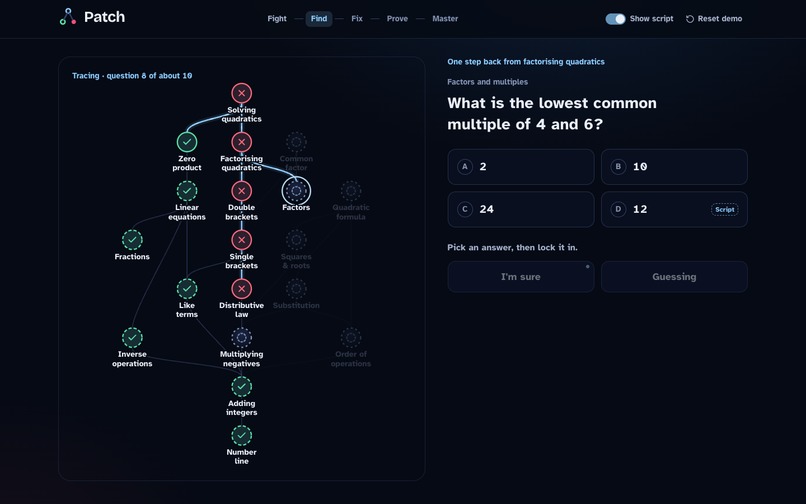The width and height of the screenshot is (806, 504).
Task: Select the Quadratic formula node
Action: point(351,191)
